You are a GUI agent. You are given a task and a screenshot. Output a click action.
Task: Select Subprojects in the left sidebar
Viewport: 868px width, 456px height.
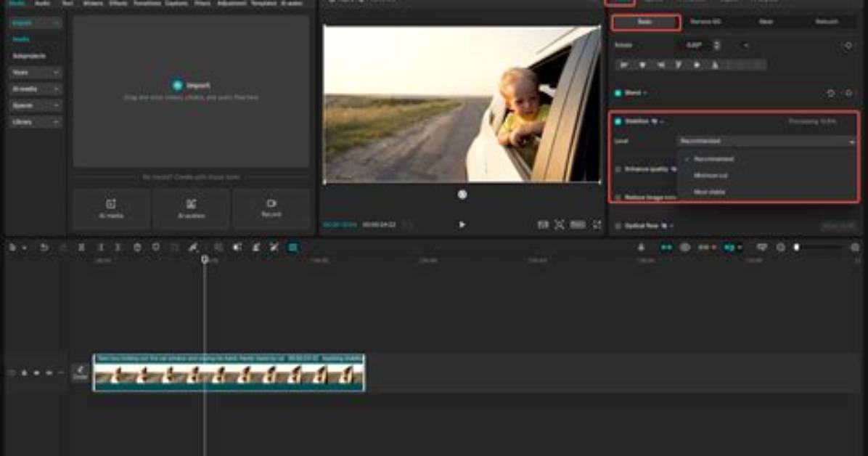pos(29,56)
